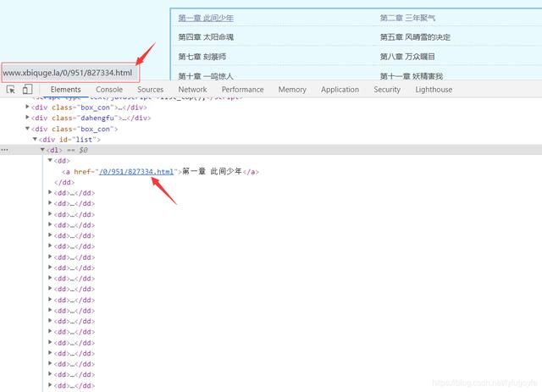Open chapter link 第一章 此间少年 on the page
This screenshot has width=542, height=392.
pos(206,18)
